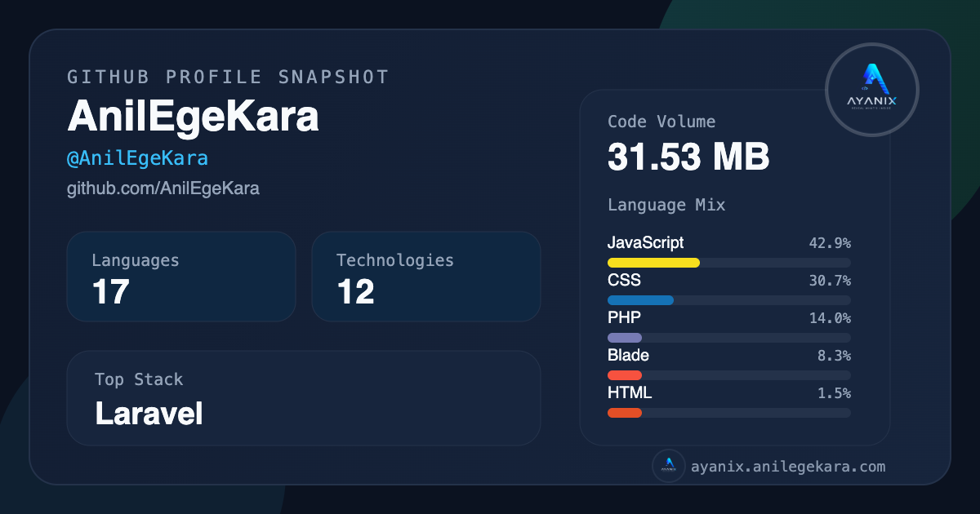Click the 30.7% CSS percentage

[x=830, y=281]
